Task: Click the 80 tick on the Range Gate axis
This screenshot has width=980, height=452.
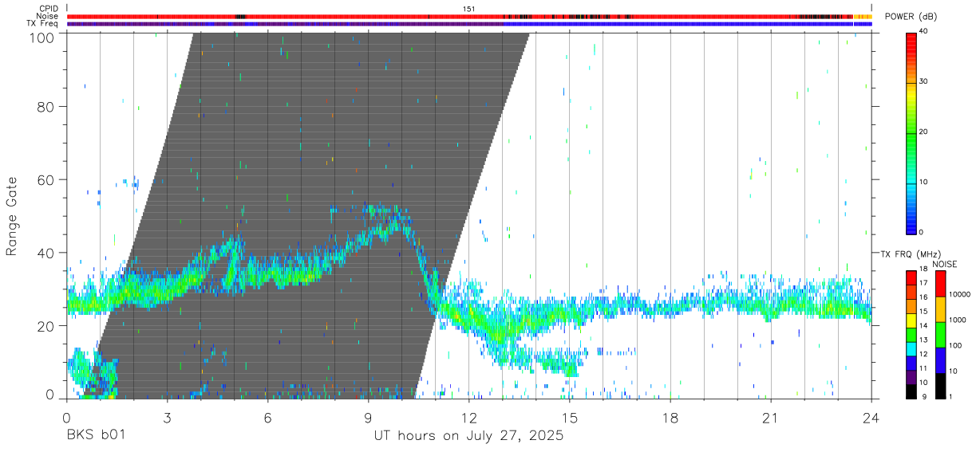Action: point(47,106)
